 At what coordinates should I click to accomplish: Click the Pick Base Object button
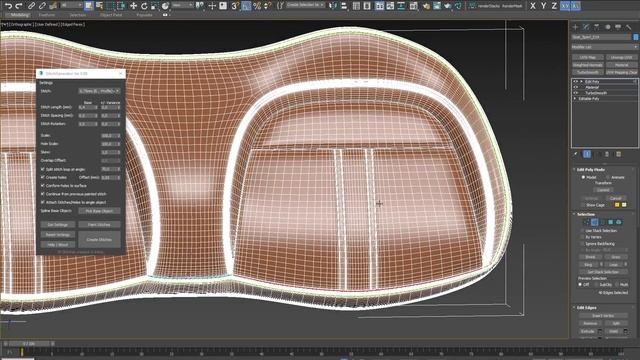[99, 211]
